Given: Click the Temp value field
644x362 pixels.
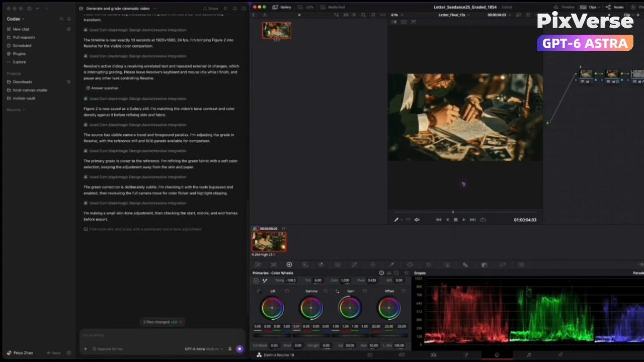Looking at the screenshot, I should [291, 280].
